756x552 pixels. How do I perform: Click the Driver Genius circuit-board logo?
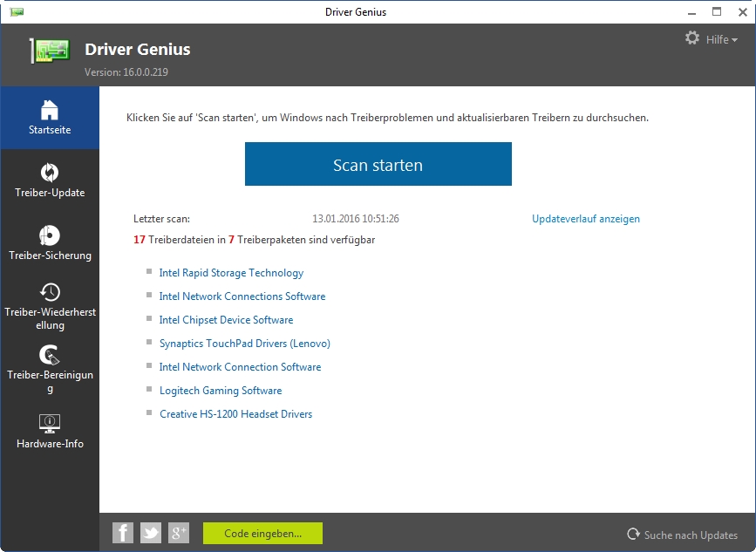click(x=51, y=51)
